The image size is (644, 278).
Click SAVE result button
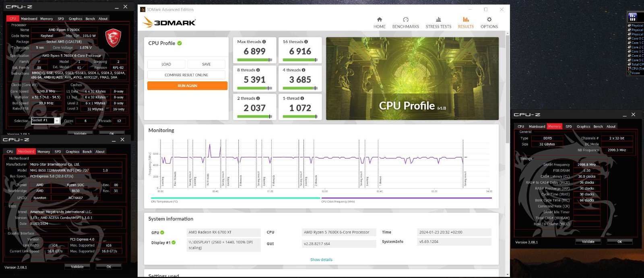click(206, 64)
